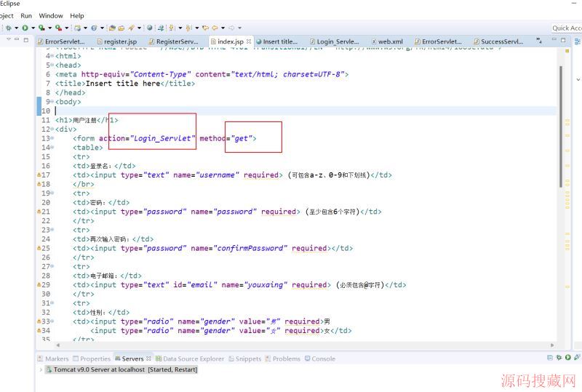Click warning marker on line 29
Screen dimensions: 582x392
(39, 284)
